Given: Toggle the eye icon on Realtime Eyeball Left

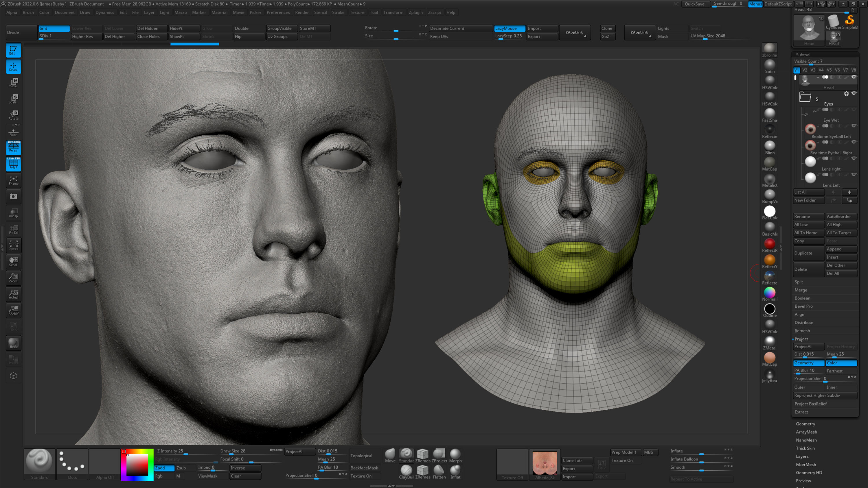Looking at the screenshot, I should (x=854, y=126).
